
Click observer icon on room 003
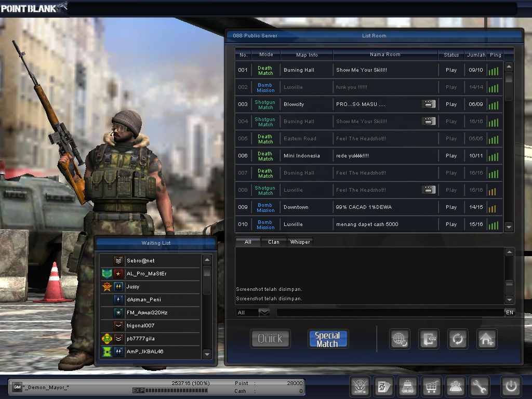[429, 104]
